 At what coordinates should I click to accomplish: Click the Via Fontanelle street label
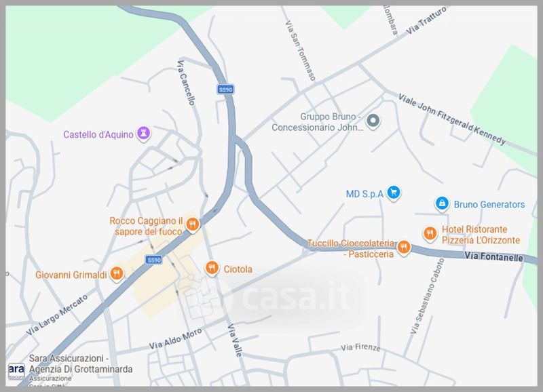493,257
